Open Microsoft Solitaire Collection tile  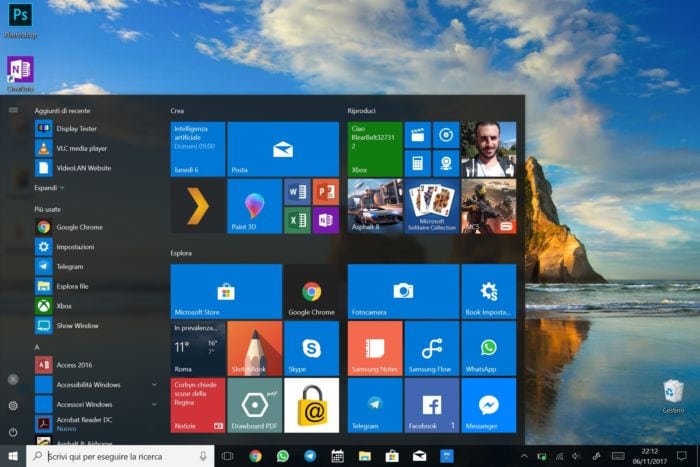(x=432, y=206)
